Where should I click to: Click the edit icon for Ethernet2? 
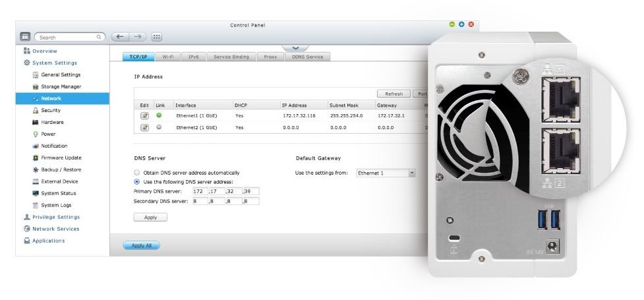pos(144,127)
